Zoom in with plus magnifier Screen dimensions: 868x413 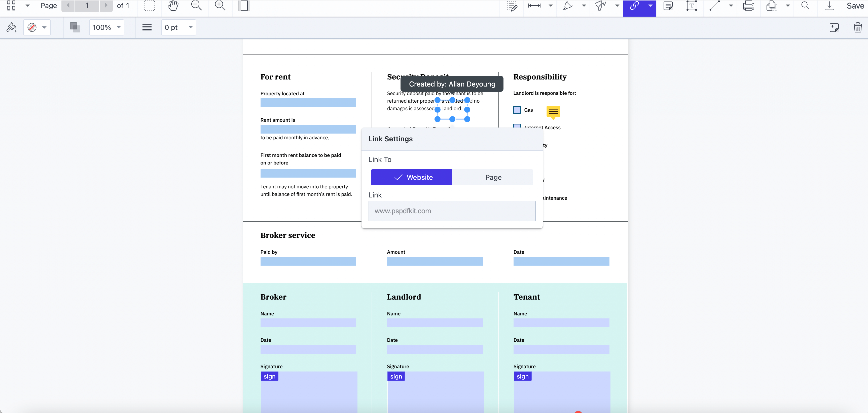point(220,5)
